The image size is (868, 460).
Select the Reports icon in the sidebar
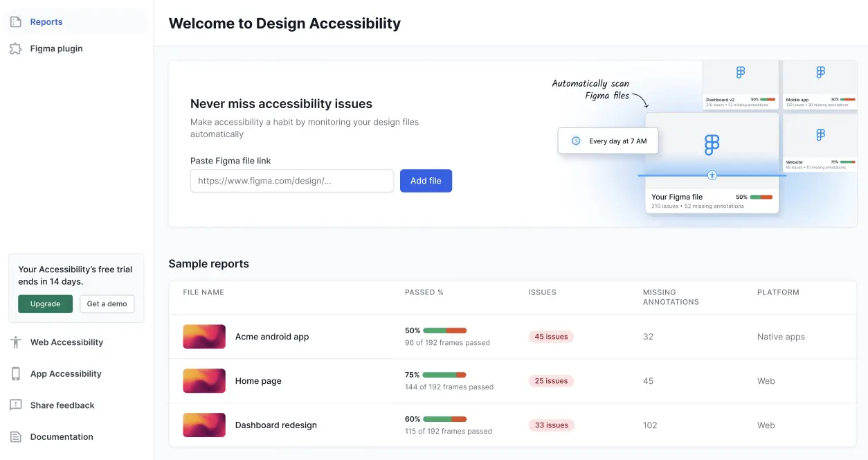(x=15, y=21)
